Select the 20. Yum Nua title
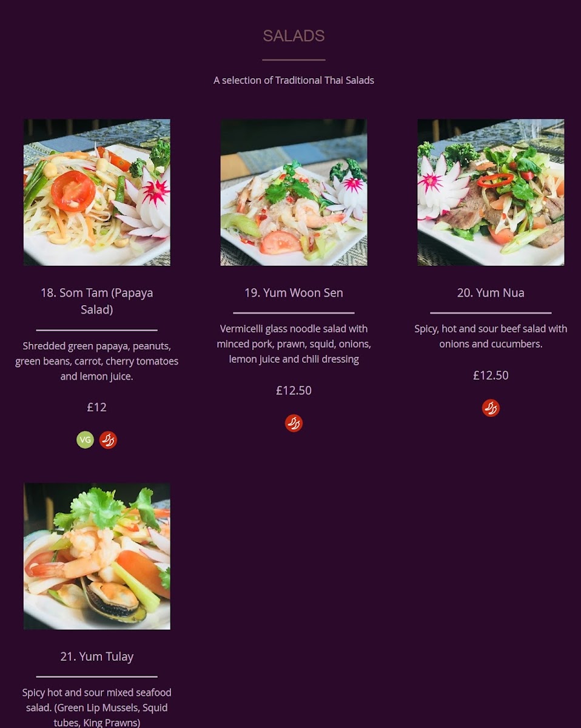Viewport: 581px width, 728px height. (491, 292)
